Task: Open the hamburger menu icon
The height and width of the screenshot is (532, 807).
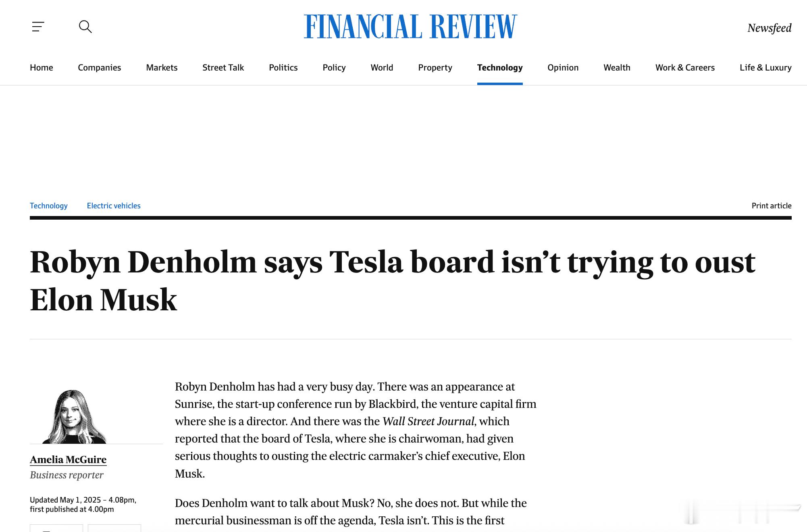Action: click(x=38, y=27)
